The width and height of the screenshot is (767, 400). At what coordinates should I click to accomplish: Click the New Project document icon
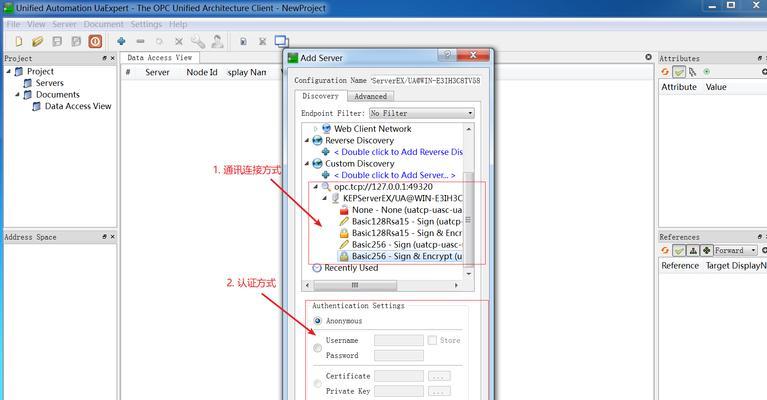point(19,42)
